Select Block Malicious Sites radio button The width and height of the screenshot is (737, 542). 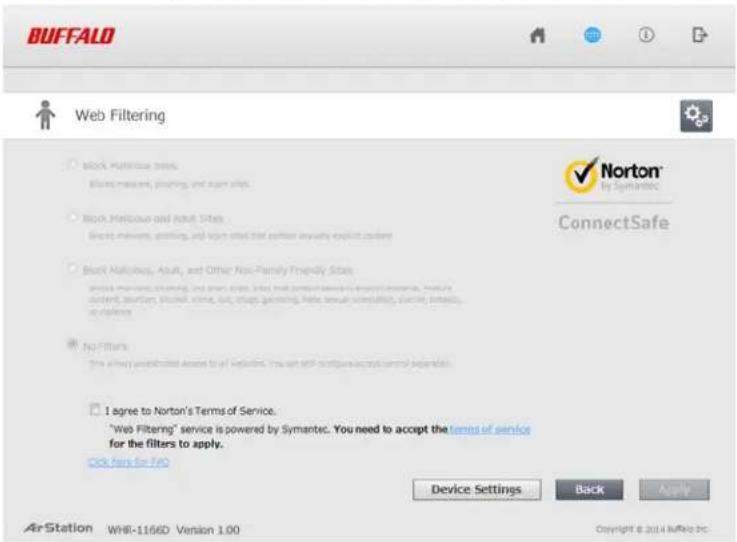pos(72,165)
